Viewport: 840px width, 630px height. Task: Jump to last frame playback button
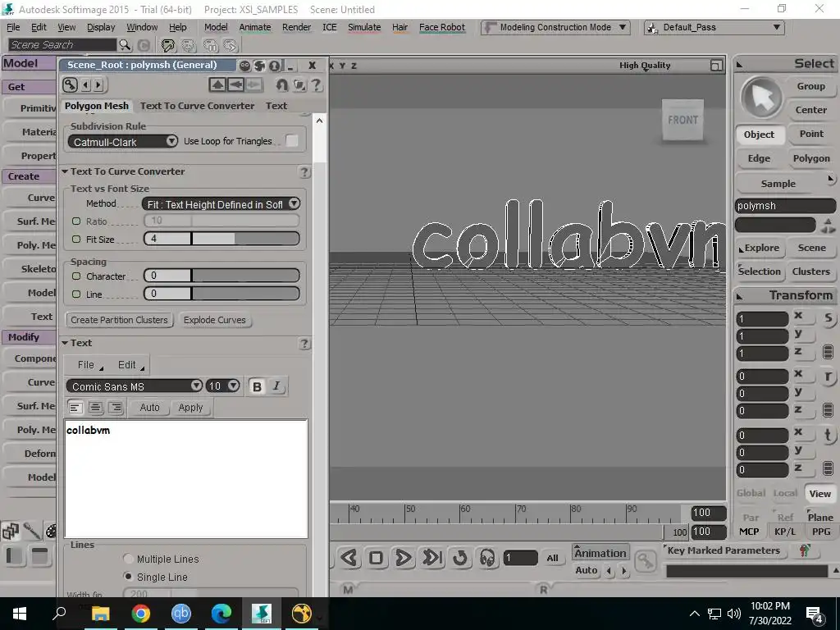tap(431, 558)
